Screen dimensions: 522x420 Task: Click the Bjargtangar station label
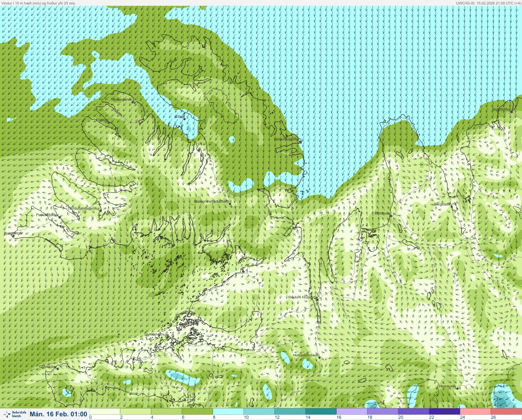click(x=13, y=233)
